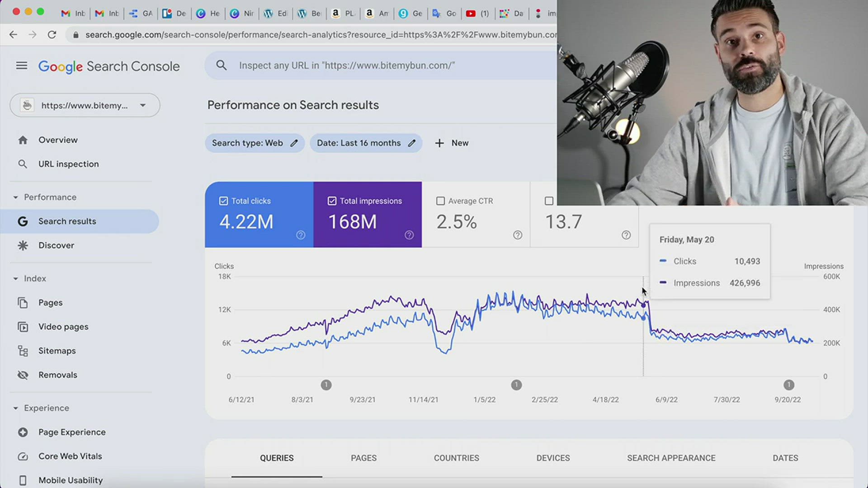Click the property favicon in site selector
The image size is (868, 488).
coord(27,105)
